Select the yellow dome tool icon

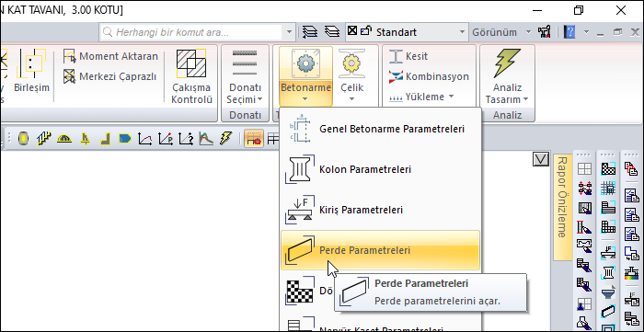pyautogui.click(x=64, y=139)
